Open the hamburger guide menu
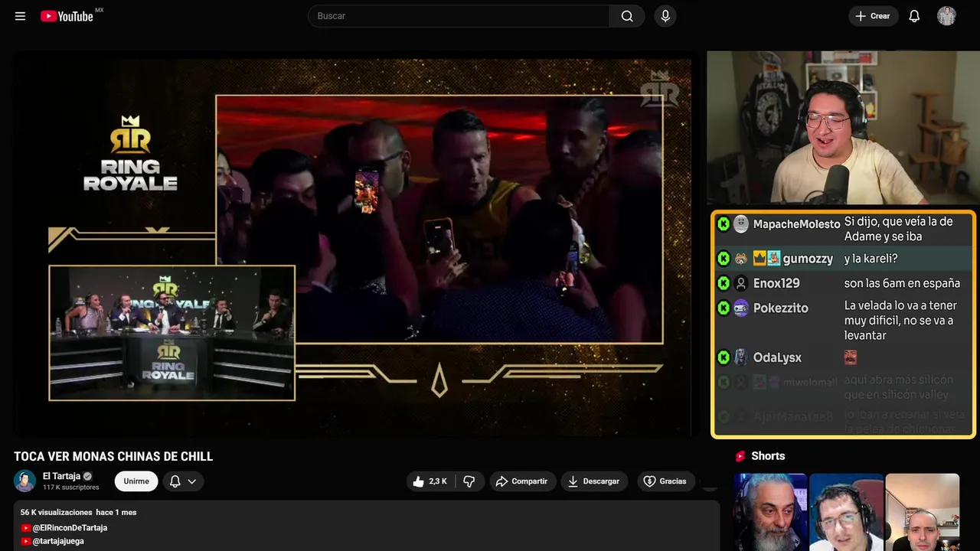The height and width of the screenshot is (551, 980). point(20,16)
